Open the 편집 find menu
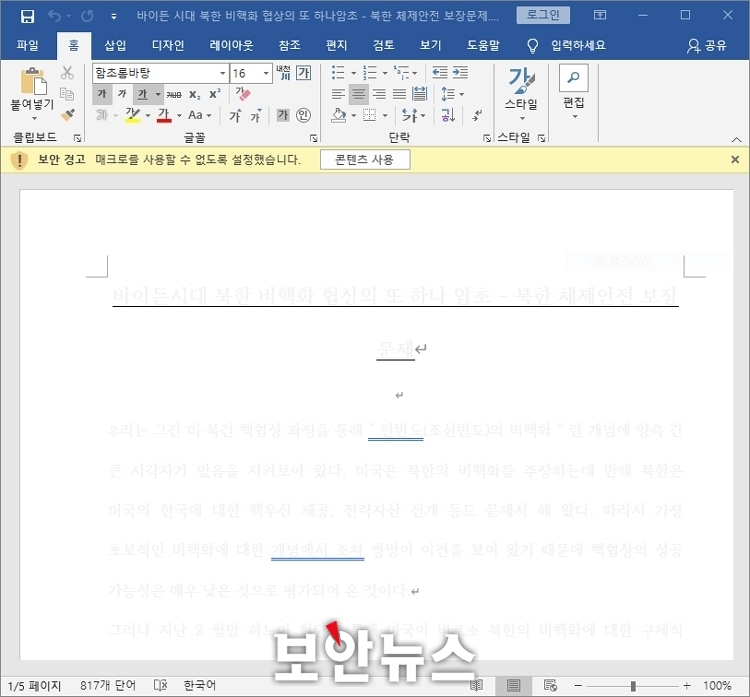The width and height of the screenshot is (750, 697). [x=574, y=92]
